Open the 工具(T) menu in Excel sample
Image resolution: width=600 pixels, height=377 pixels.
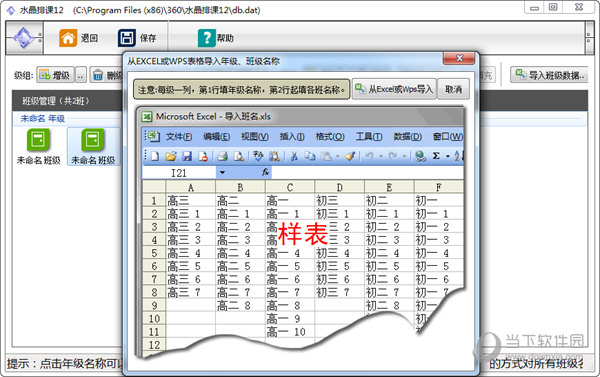click(369, 137)
